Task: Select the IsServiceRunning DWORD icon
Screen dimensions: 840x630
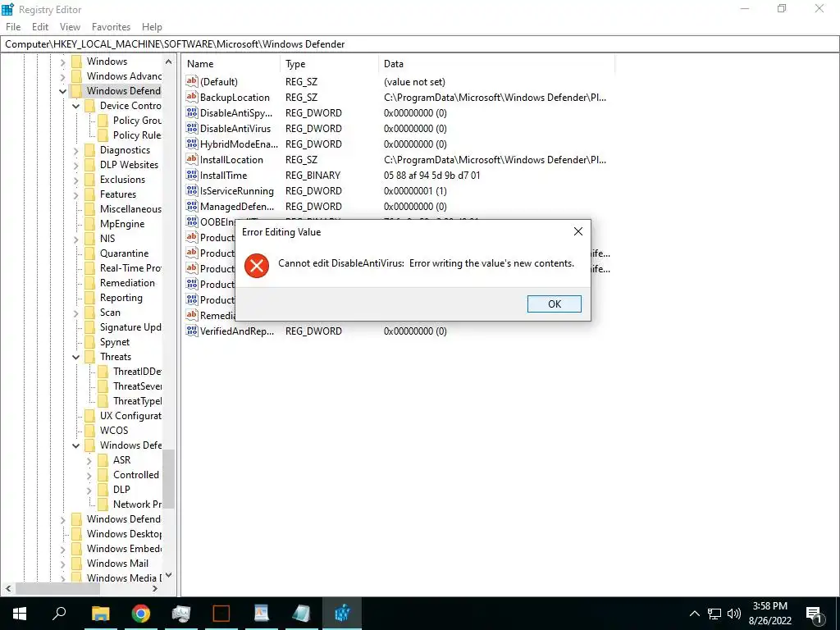Action: pyautogui.click(x=191, y=190)
